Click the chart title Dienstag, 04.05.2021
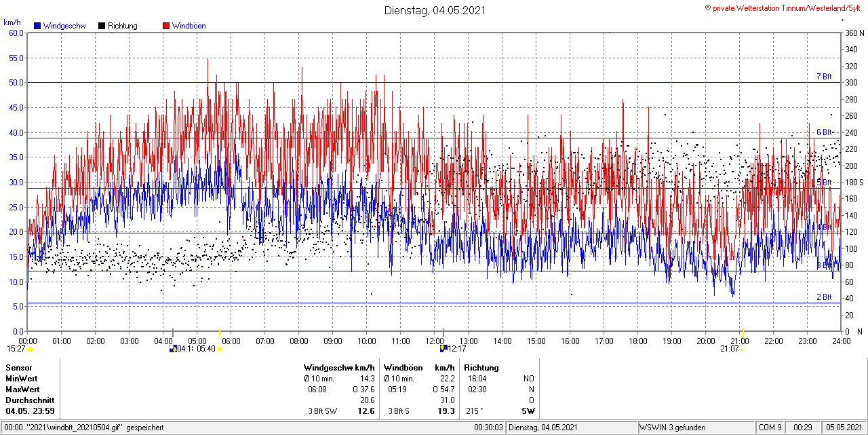The image size is (868, 435). 435,10
